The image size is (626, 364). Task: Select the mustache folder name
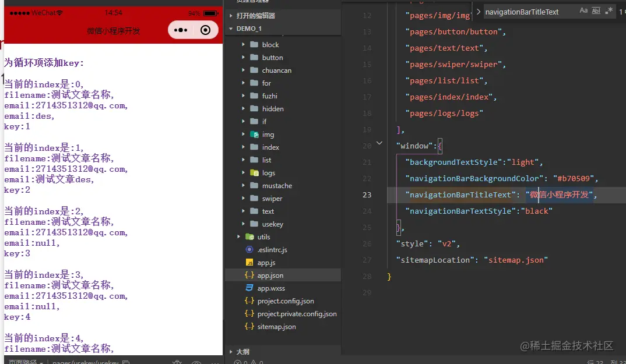(277, 186)
